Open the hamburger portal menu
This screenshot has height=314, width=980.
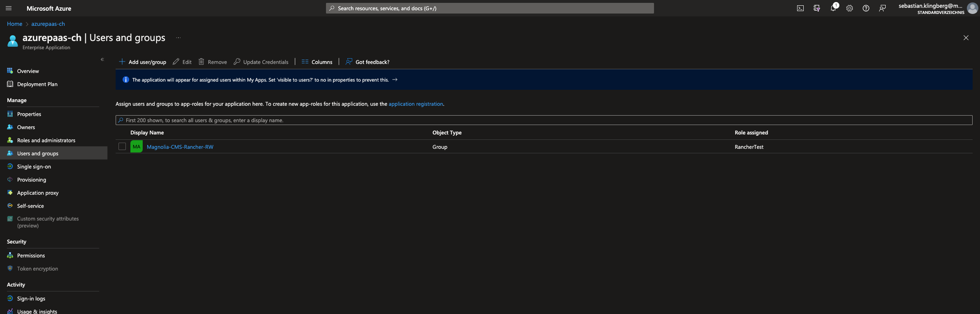pyautogui.click(x=9, y=8)
